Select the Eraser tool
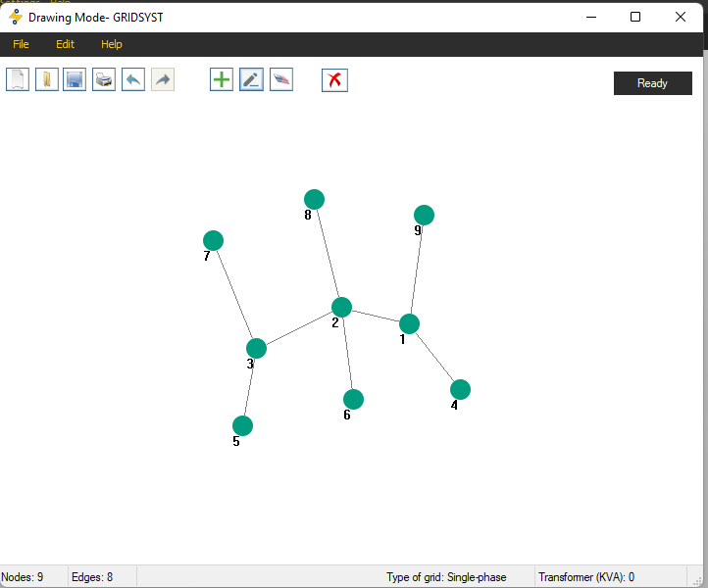The width and height of the screenshot is (708, 588). 280,79
